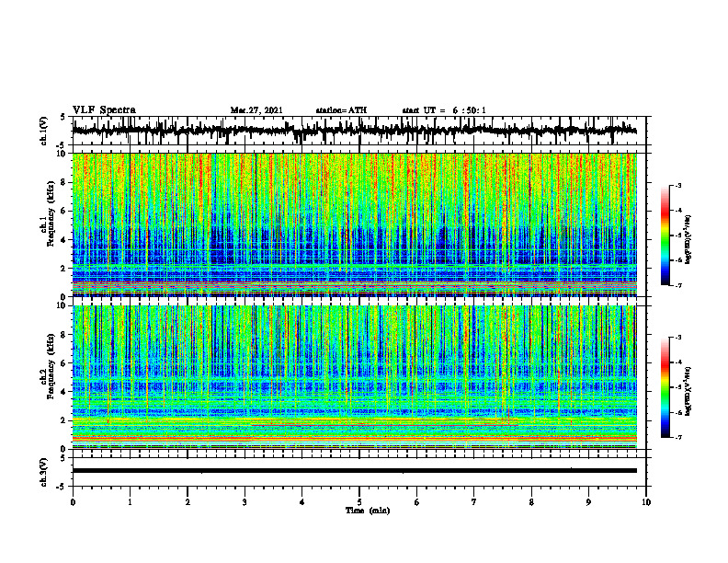Click the "VLF Spectra" plot title
The image size is (728, 563).
coord(104,110)
